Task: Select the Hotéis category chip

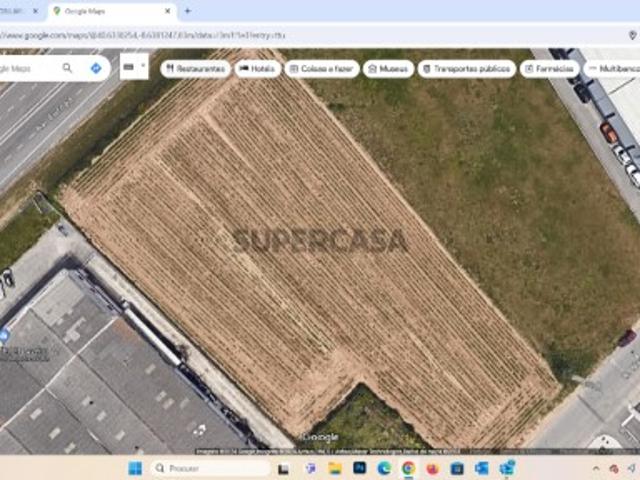Action: 258,69
